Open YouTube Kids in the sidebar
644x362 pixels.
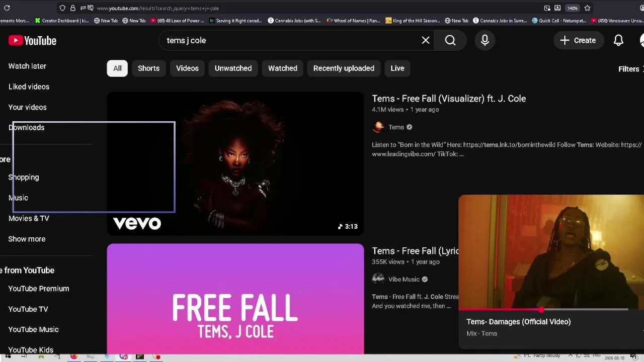coord(31,350)
